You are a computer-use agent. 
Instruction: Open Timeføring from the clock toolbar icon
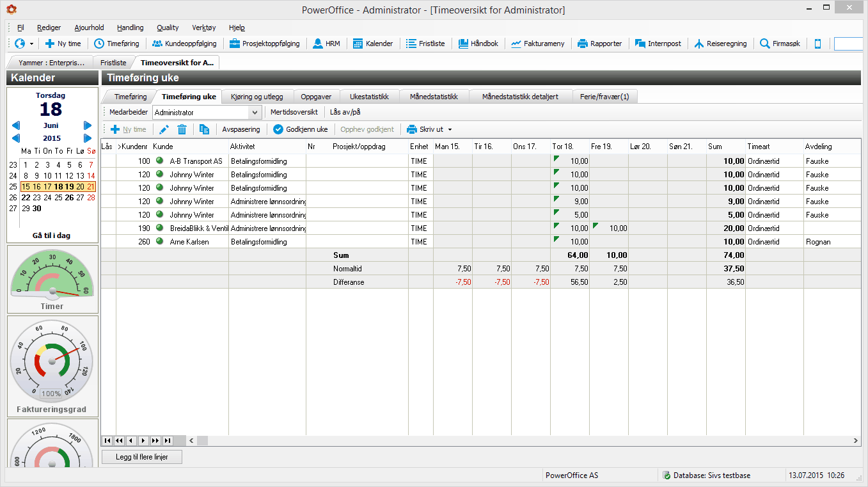click(116, 44)
